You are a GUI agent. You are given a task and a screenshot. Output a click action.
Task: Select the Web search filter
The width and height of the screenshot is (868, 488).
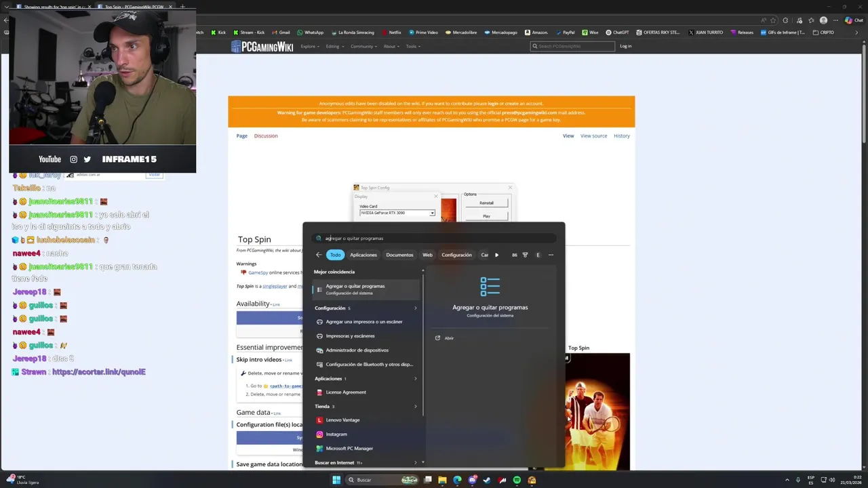pos(427,255)
